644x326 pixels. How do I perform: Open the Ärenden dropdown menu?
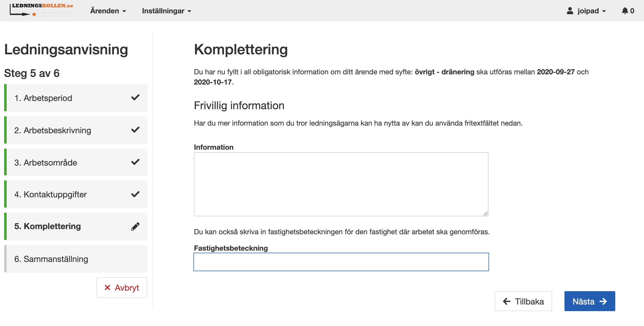(108, 11)
